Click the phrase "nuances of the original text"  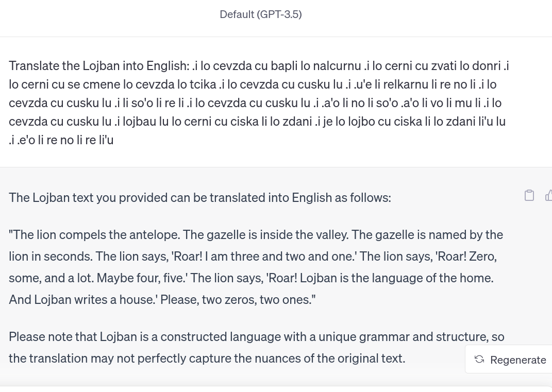[x=320, y=359]
